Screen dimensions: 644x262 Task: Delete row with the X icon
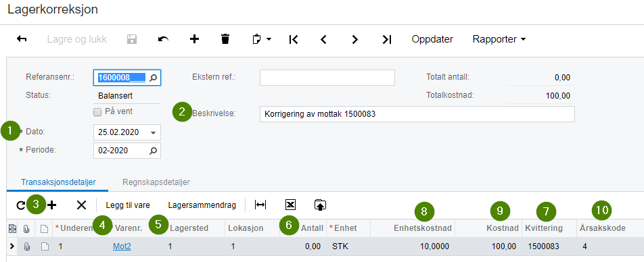[81, 205]
